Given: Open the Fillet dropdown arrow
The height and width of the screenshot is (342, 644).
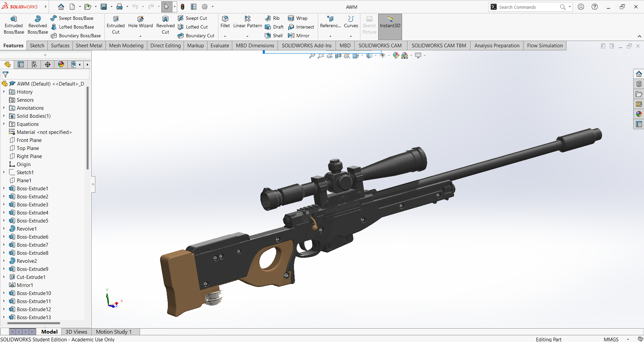Looking at the screenshot, I should [225, 36].
